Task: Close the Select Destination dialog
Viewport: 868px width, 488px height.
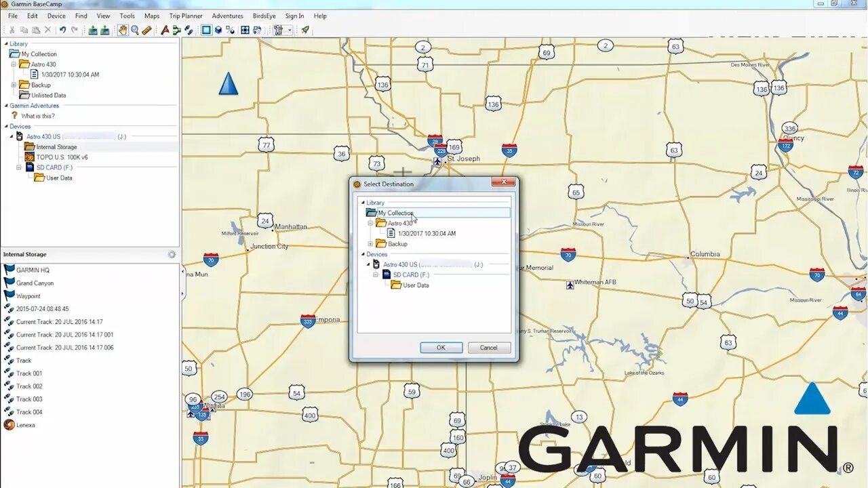Action: 503,183
